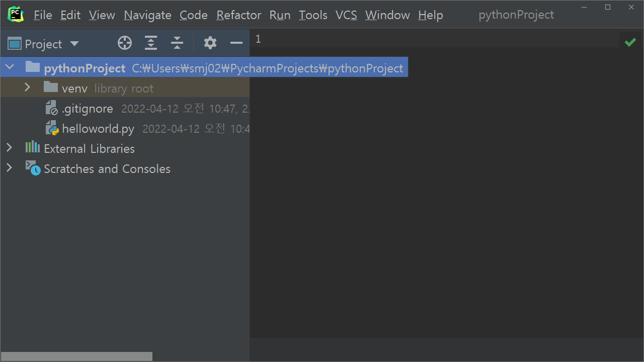Open Project panel gear options
This screenshot has height=362, width=644.
click(210, 43)
